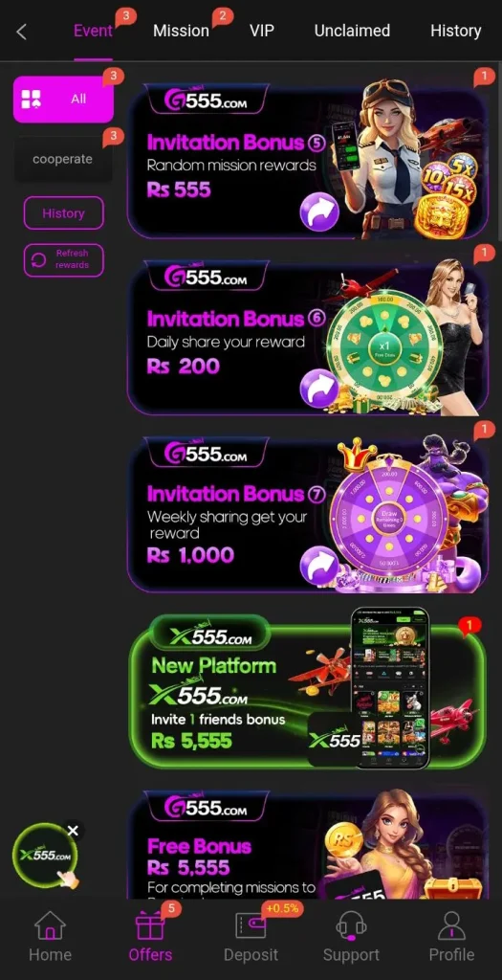This screenshot has height=980, width=502.
Task: Open the floating X555.com shortcut
Action: 45,855
